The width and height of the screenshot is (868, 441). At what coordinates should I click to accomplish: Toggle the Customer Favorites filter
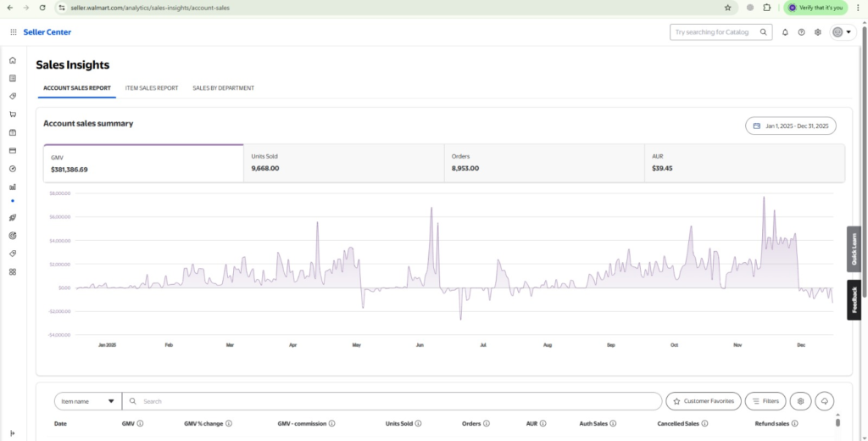(x=704, y=401)
